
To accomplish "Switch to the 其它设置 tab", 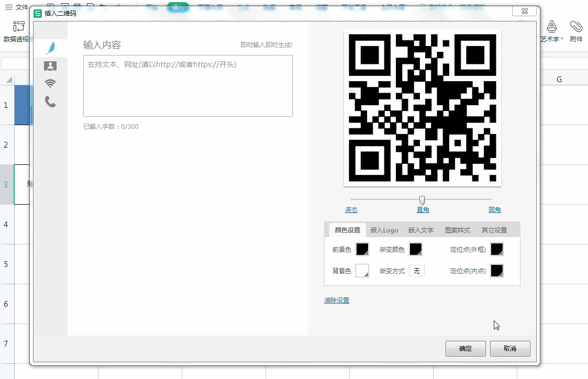I will click(494, 230).
